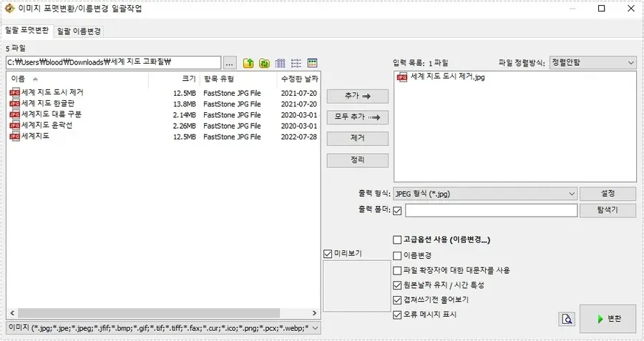The height and width of the screenshot is (341, 644).
Task: Click the go up one folder icon
Action: tap(248, 63)
